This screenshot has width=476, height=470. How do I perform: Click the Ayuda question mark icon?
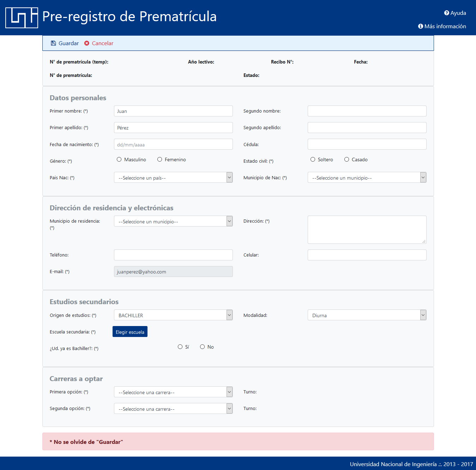[446, 13]
